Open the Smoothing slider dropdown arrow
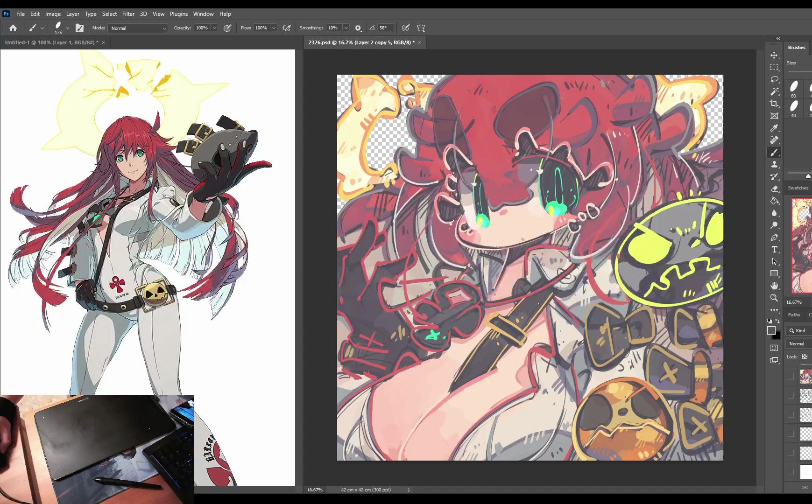Image resolution: width=812 pixels, height=504 pixels. [346, 28]
